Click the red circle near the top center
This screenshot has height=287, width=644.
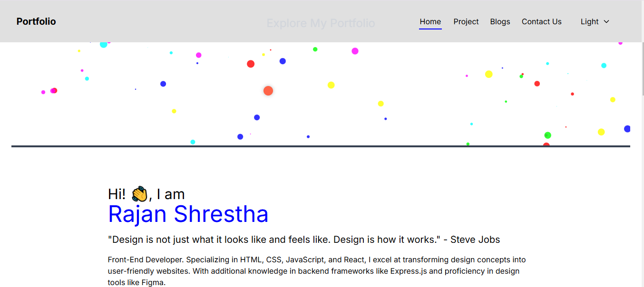pos(251,63)
